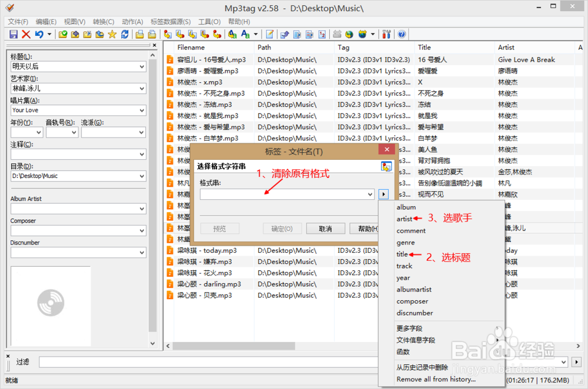Close the 标签 - 文件名 dialog

[387, 149]
